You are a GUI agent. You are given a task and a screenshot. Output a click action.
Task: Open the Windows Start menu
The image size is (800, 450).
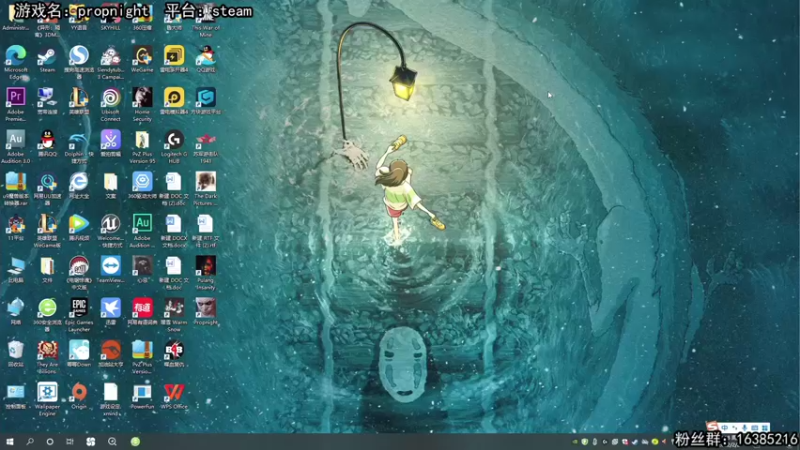click(x=9, y=442)
